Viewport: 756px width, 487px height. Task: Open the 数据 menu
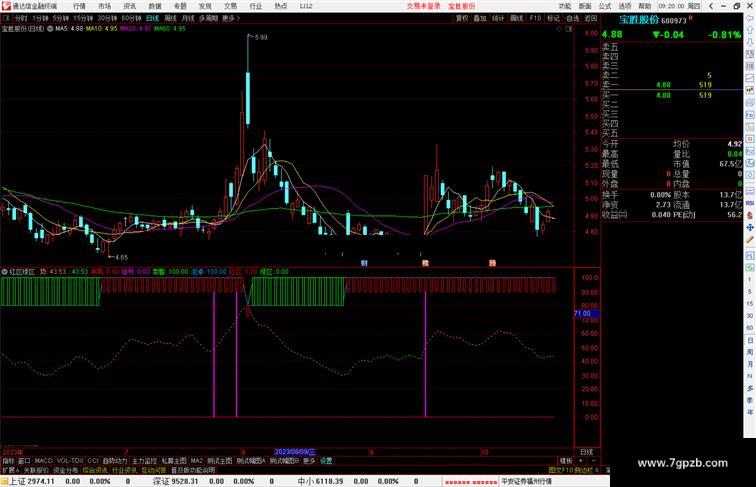coord(155,6)
